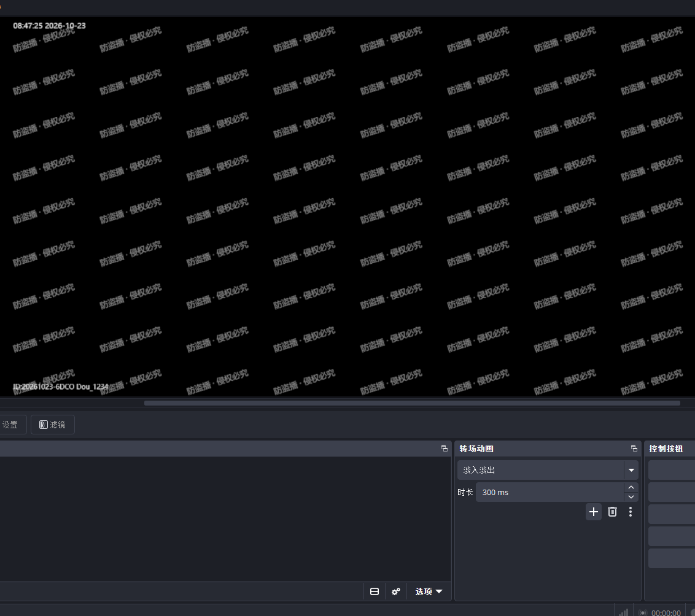The height and width of the screenshot is (616, 695).
Task: Click the 控制按钮 panel title
Action: pos(666,449)
